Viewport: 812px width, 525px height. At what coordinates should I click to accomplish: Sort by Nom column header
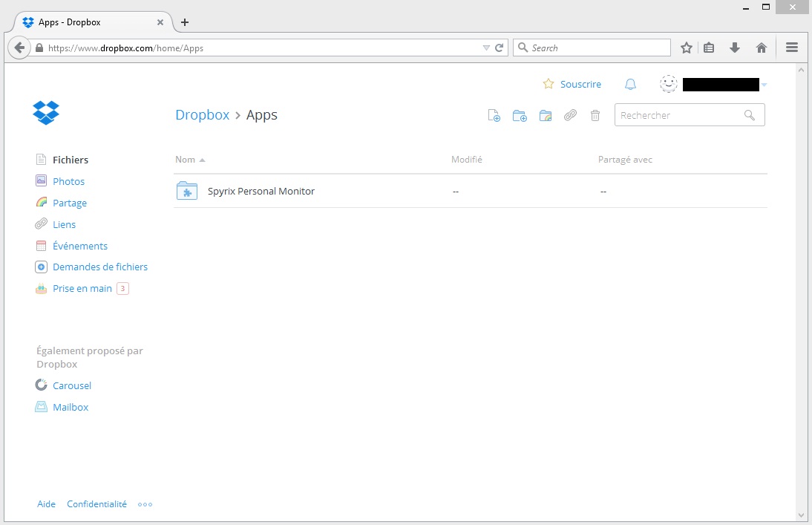pyautogui.click(x=189, y=160)
